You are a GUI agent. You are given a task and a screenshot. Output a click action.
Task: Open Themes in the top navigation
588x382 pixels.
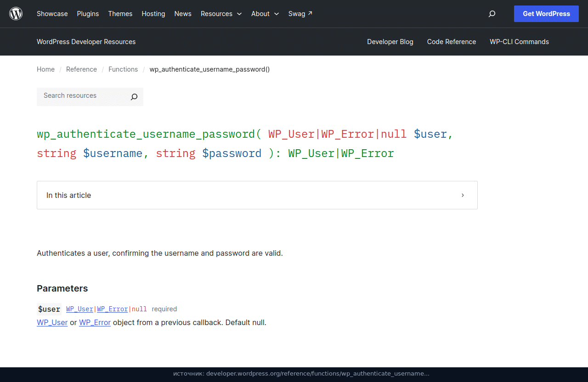pyautogui.click(x=120, y=14)
